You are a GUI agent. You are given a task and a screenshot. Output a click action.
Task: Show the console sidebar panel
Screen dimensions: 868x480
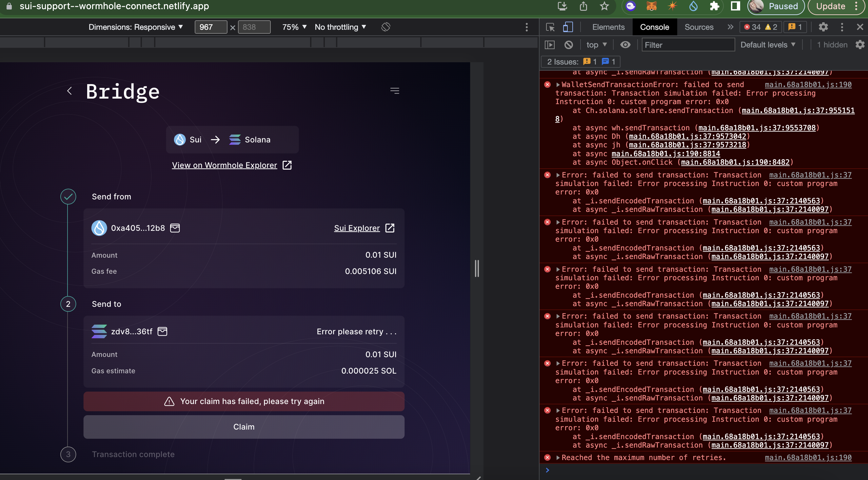tap(550, 45)
